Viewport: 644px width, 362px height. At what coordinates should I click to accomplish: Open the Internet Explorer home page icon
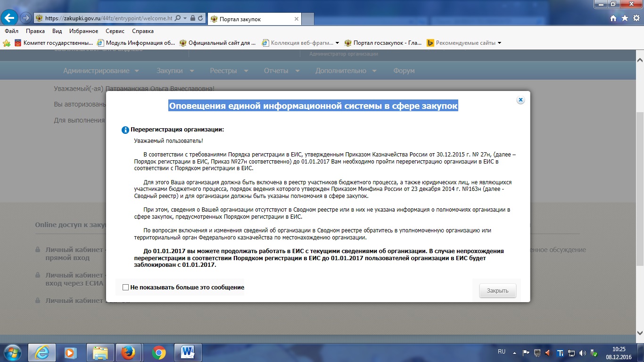pos(613,18)
